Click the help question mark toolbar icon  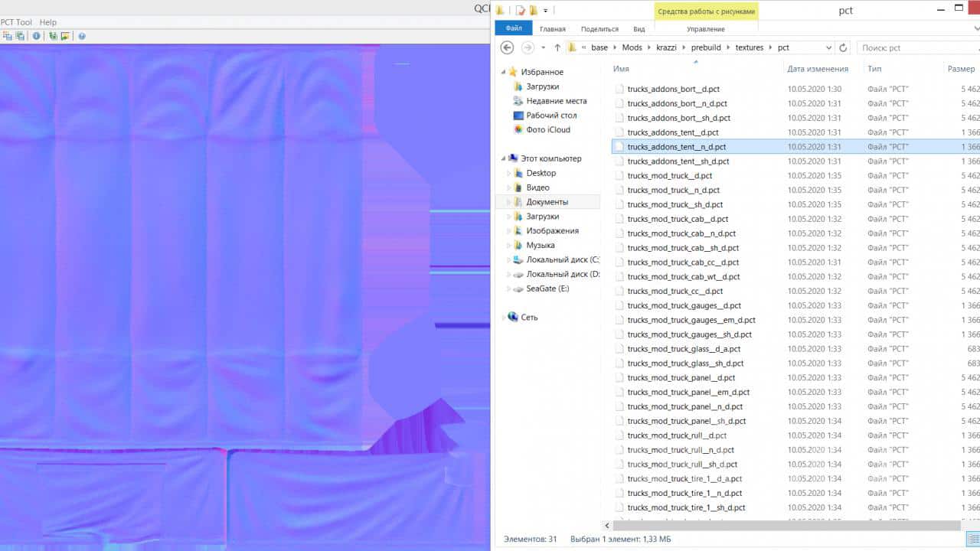82,36
